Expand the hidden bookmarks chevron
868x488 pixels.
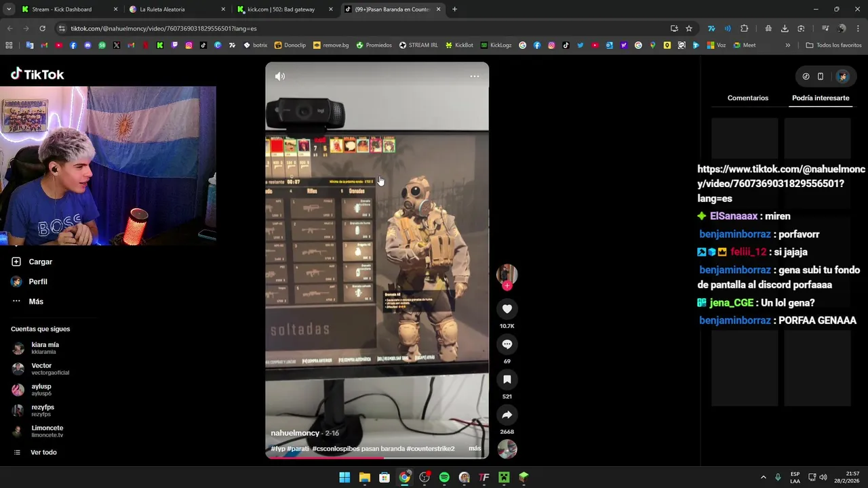787,45
